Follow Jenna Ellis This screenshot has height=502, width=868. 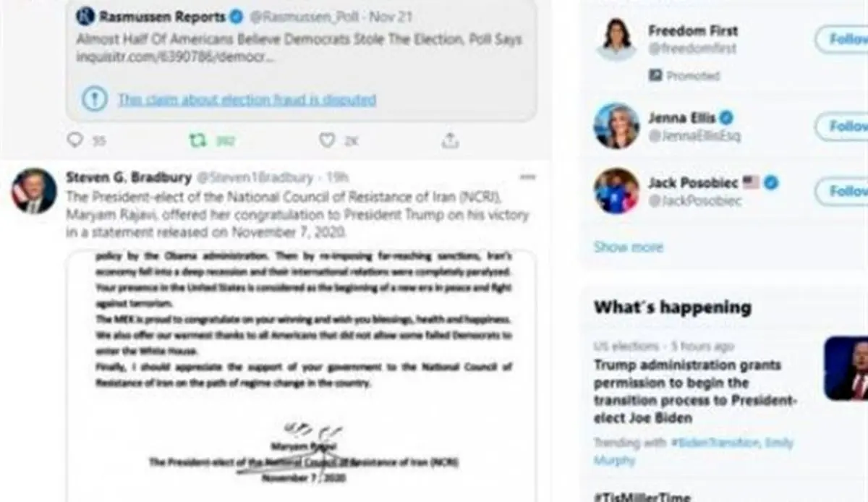tap(843, 127)
